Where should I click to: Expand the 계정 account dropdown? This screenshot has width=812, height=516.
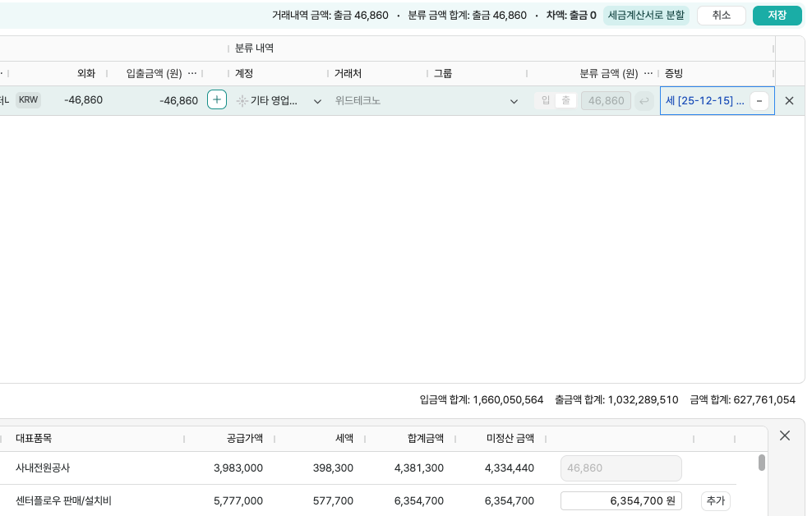(x=317, y=101)
